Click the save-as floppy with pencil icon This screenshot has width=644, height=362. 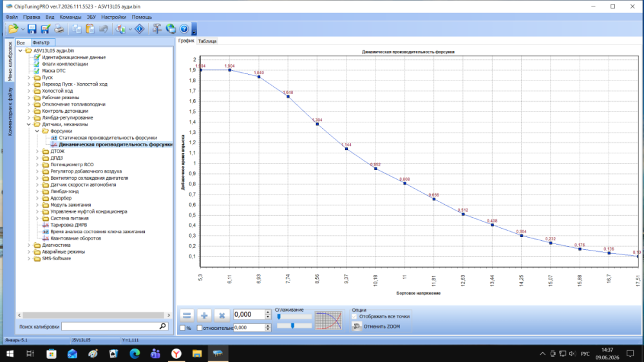pos(45,29)
